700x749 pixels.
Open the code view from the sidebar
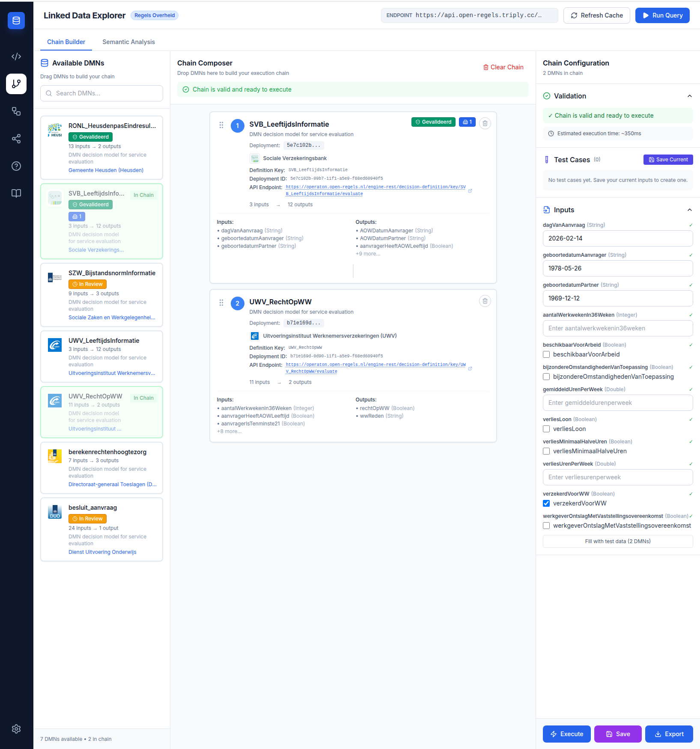pos(16,56)
